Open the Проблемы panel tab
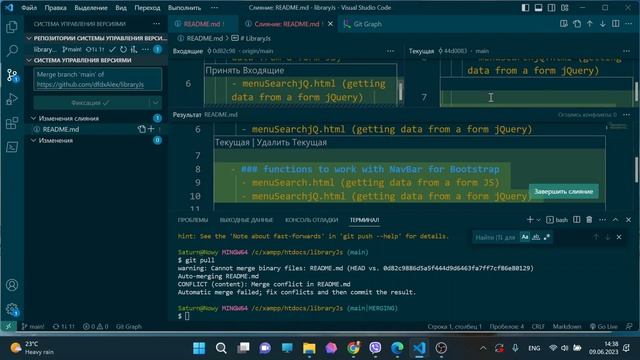Screen dimensions: 640x360 (193, 220)
